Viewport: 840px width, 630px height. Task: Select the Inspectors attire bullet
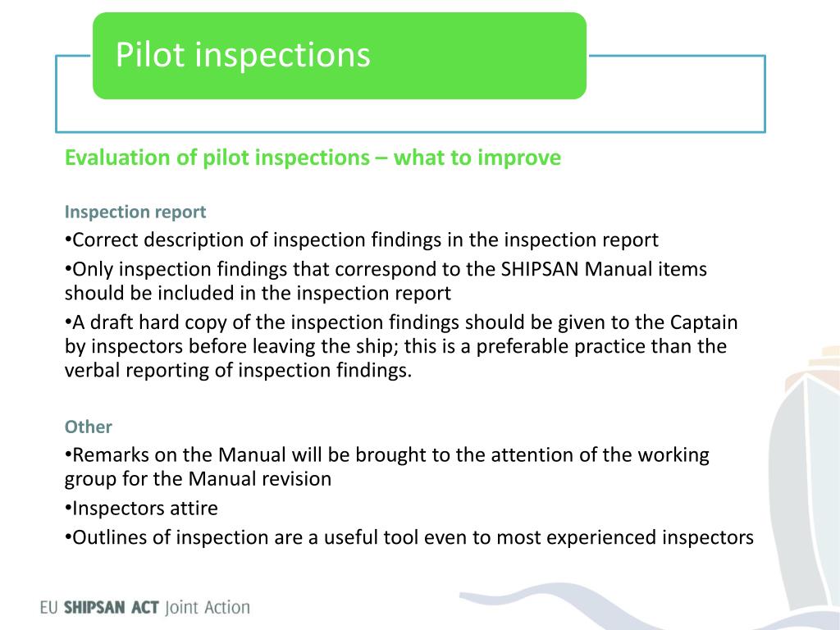(x=141, y=508)
